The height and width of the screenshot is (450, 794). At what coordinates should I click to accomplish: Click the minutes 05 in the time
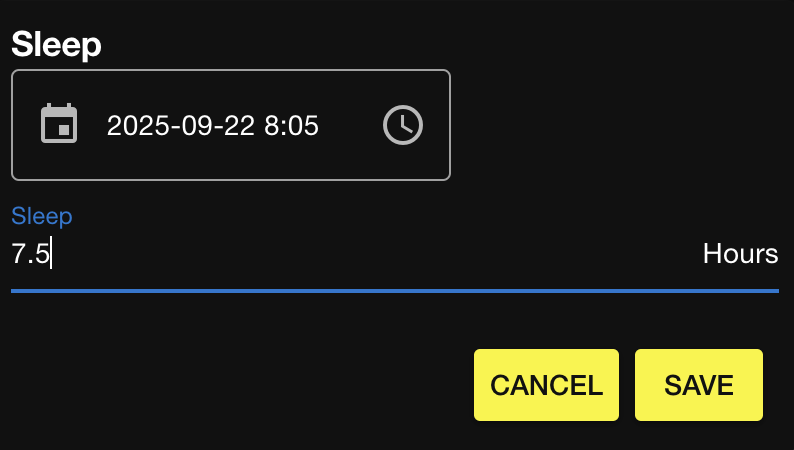coord(303,126)
